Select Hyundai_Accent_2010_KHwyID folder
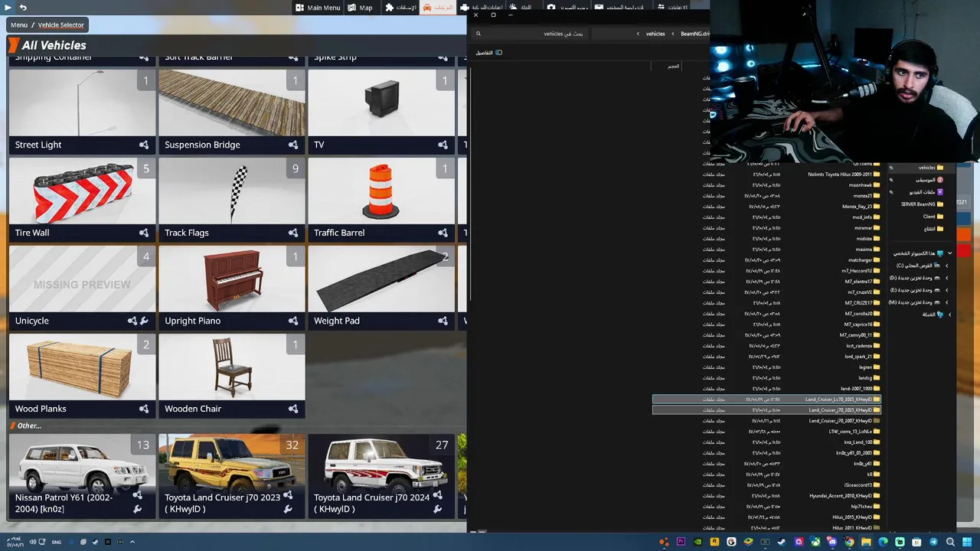The image size is (980, 551). coord(766,496)
